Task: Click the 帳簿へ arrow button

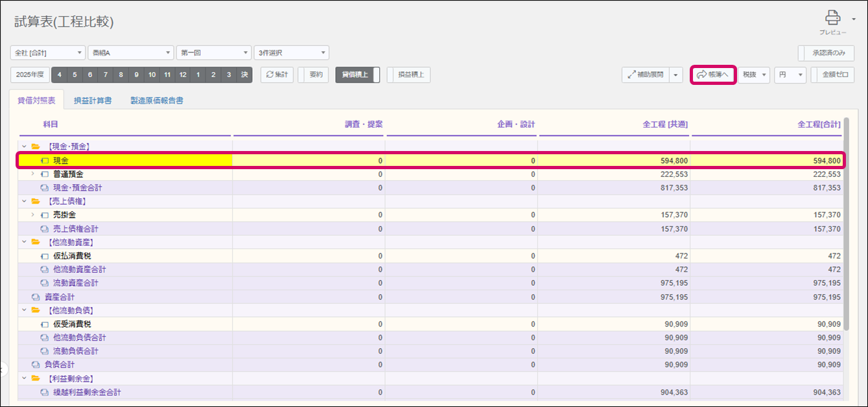Action: (x=712, y=75)
